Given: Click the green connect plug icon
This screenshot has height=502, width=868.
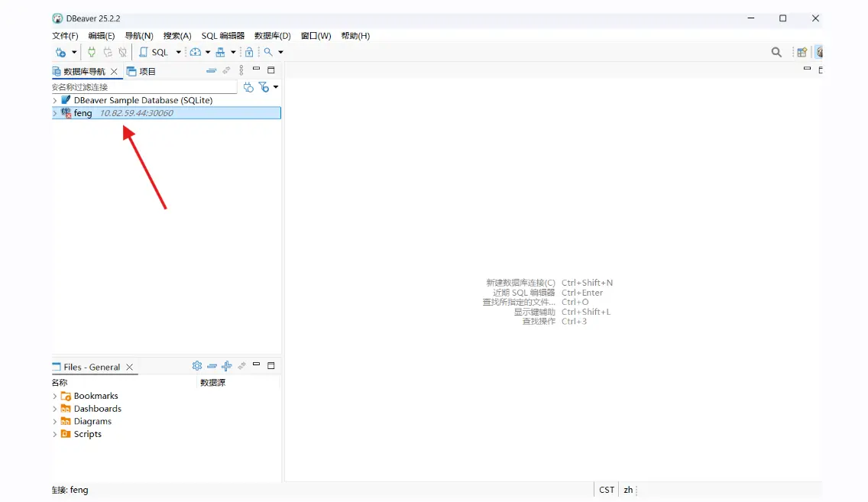Looking at the screenshot, I should pos(91,52).
